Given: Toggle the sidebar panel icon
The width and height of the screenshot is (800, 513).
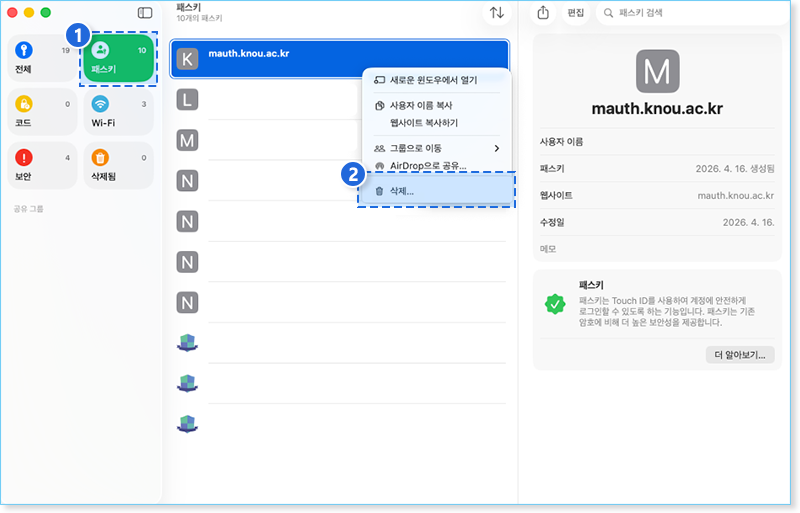Looking at the screenshot, I should [x=145, y=13].
